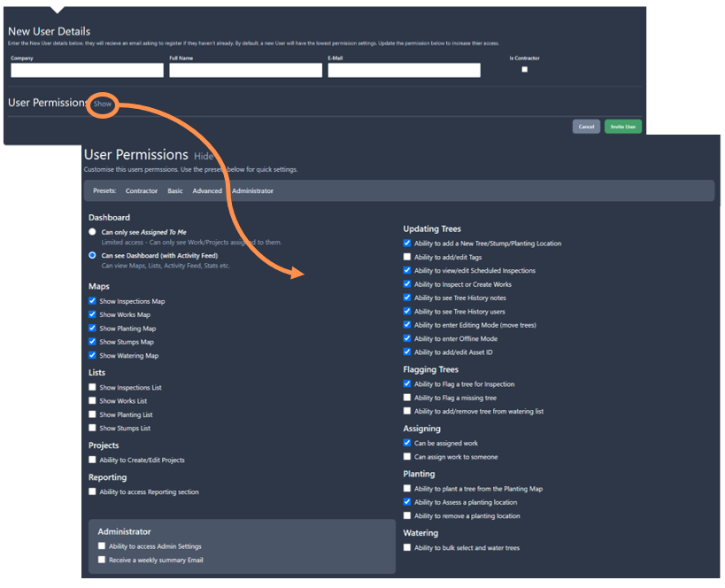Click the Company input field
Viewport: 725px width, 588px height.
[87, 70]
